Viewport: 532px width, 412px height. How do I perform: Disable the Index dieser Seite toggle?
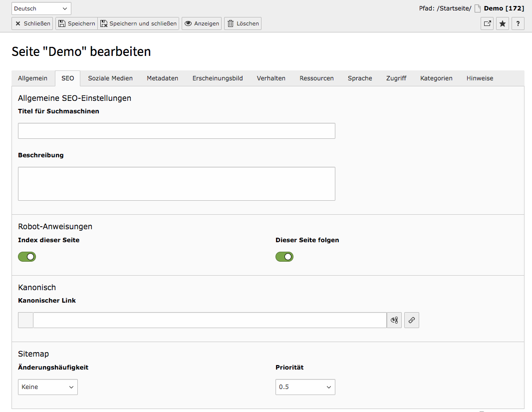(27, 256)
